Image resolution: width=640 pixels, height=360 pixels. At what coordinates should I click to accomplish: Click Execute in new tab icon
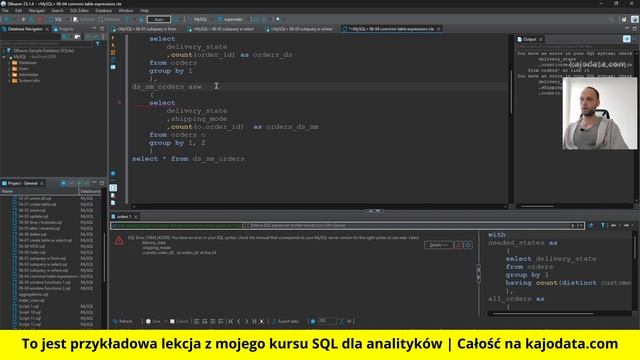pyautogui.click(x=113, y=45)
